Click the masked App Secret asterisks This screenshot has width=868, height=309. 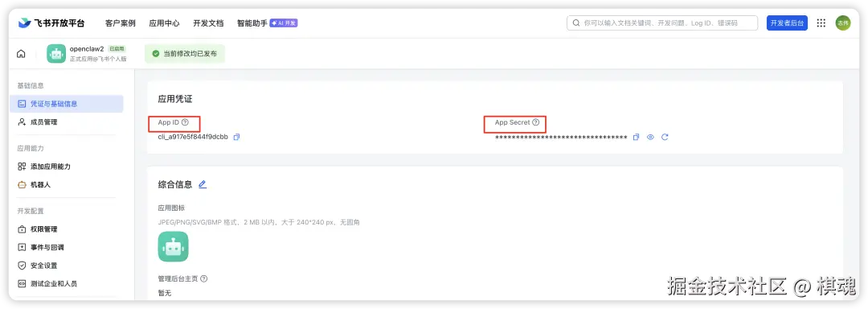(x=561, y=138)
